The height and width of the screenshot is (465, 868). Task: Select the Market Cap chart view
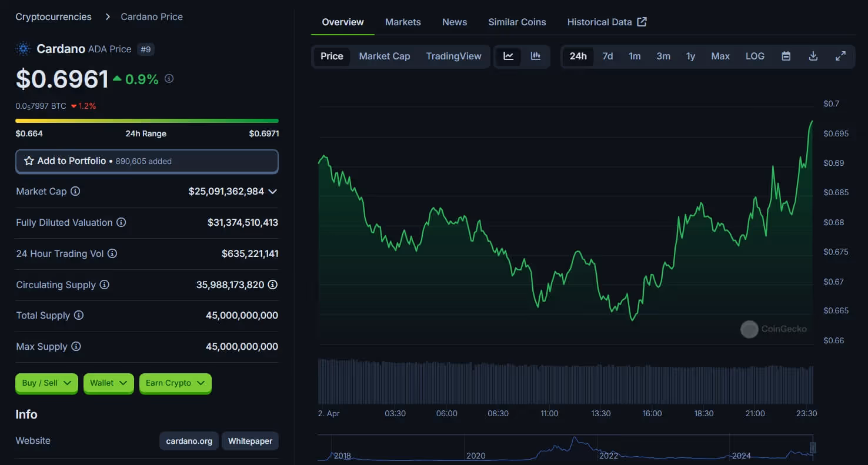pos(385,56)
